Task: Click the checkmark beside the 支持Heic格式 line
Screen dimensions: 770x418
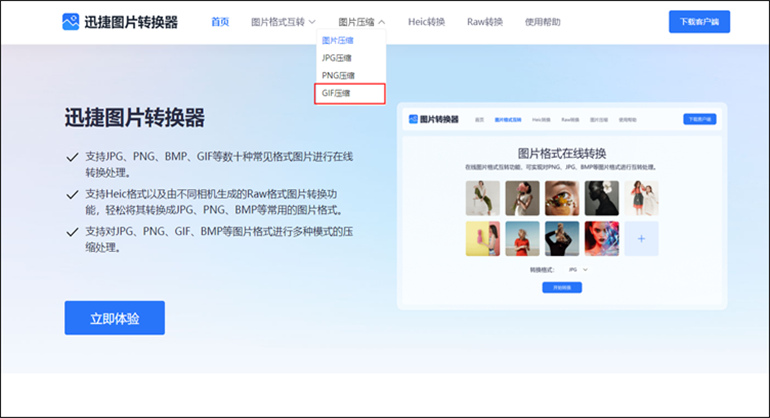Action: 72,195
